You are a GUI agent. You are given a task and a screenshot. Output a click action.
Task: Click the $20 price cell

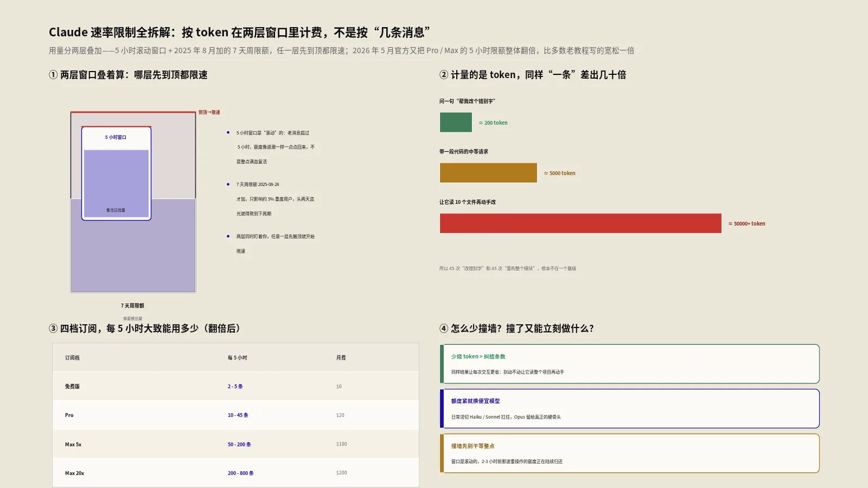click(340, 415)
